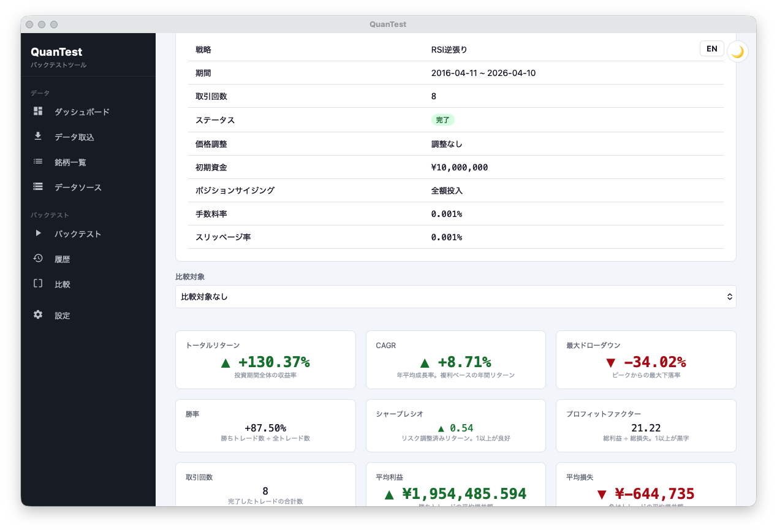777x532 pixels.
Task: Click the 手数料率 row label
Action: (211, 214)
